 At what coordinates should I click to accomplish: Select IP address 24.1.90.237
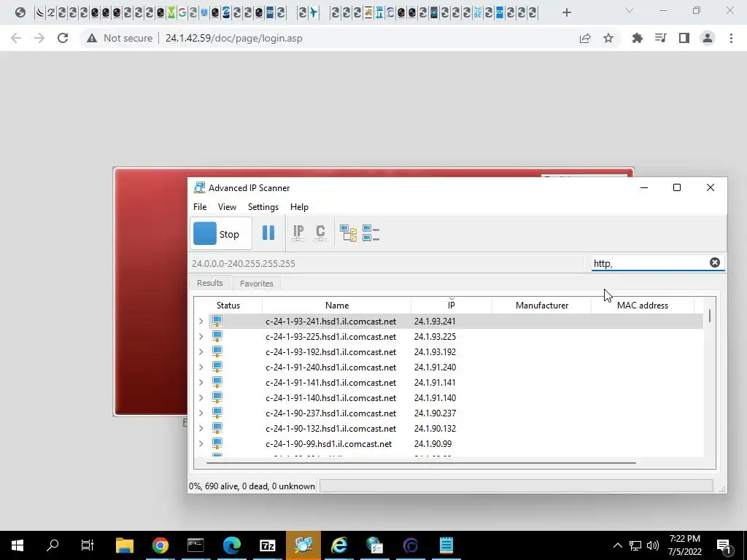435,413
